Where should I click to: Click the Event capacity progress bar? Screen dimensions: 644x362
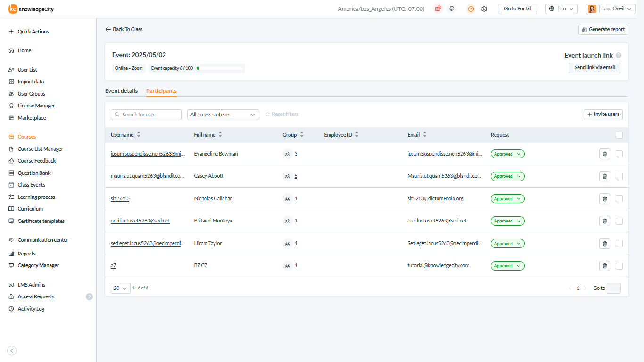[219, 68]
